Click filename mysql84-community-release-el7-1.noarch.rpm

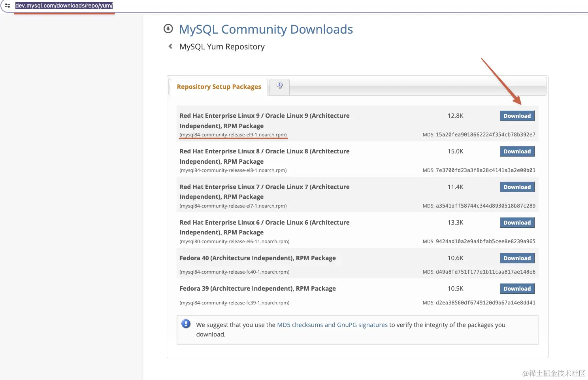tap(233, 206)
